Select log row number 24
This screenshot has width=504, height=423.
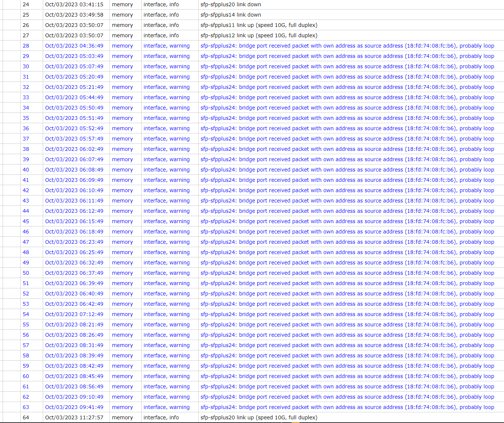[x=26, y=4]
